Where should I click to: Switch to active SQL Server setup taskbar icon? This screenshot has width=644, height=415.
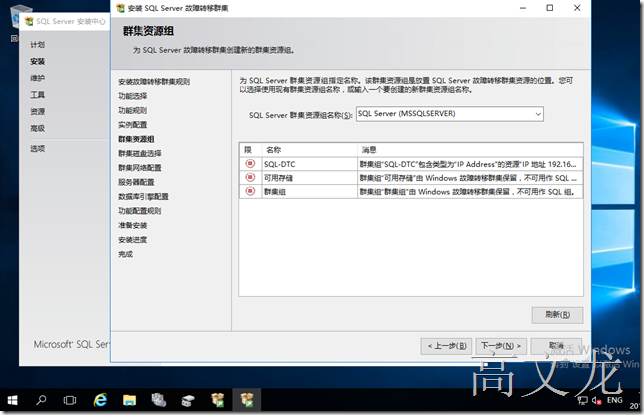(x=247, y=400)
